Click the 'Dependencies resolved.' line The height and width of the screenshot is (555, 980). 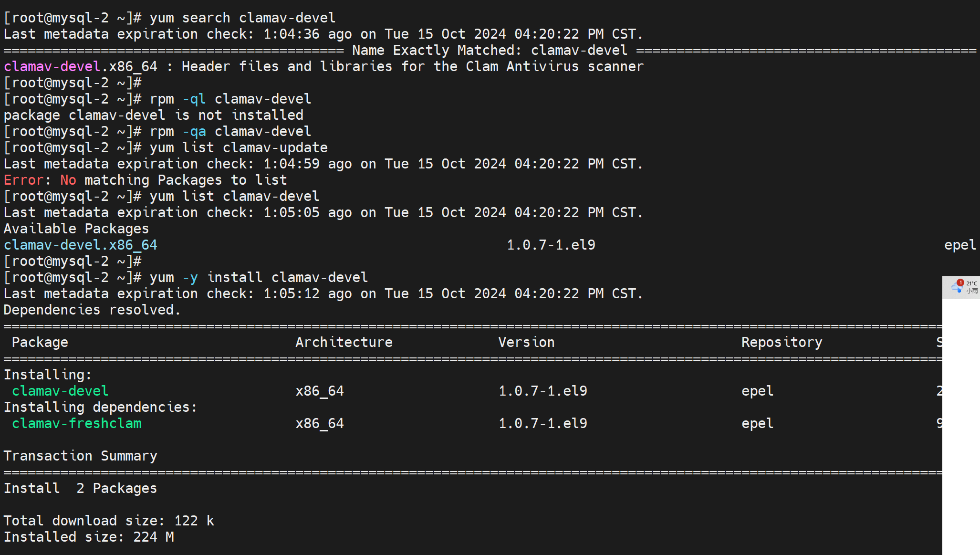(92, 310)
